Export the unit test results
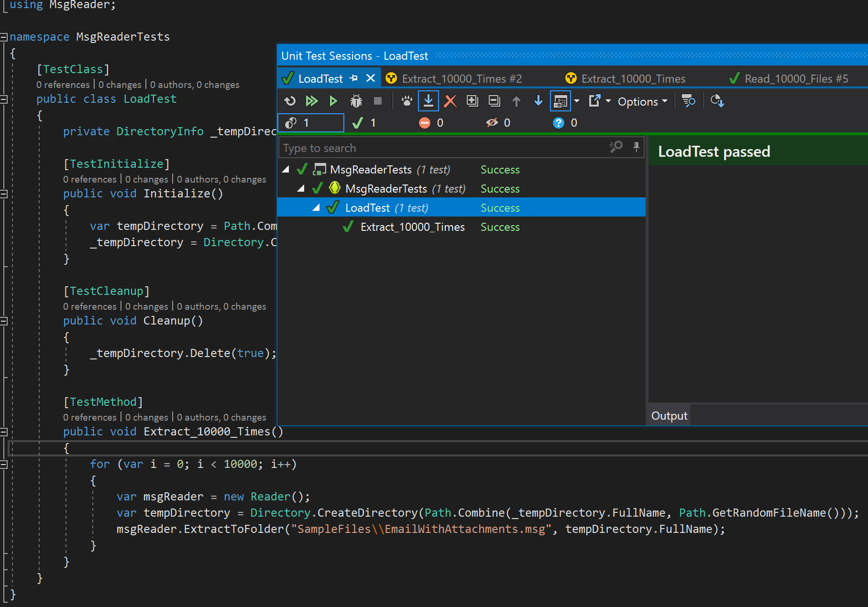The height and width of the screenshot is (607, 868). pyautogui.click(x=595, y=101)
